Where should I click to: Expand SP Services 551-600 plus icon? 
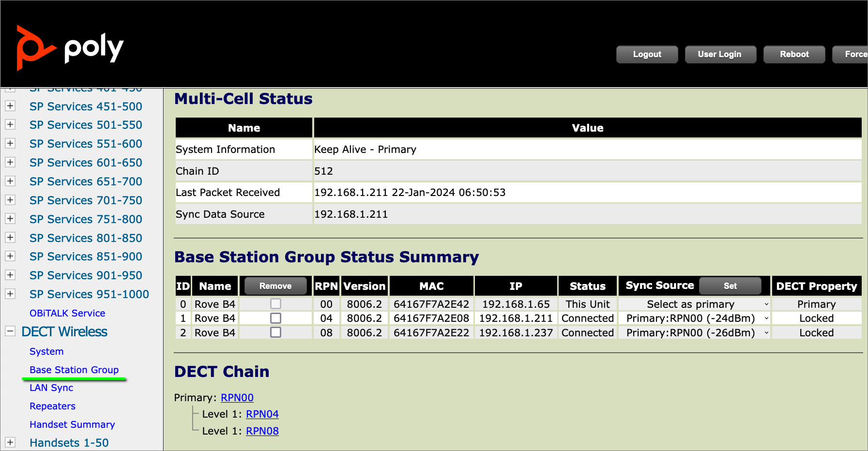10,144
